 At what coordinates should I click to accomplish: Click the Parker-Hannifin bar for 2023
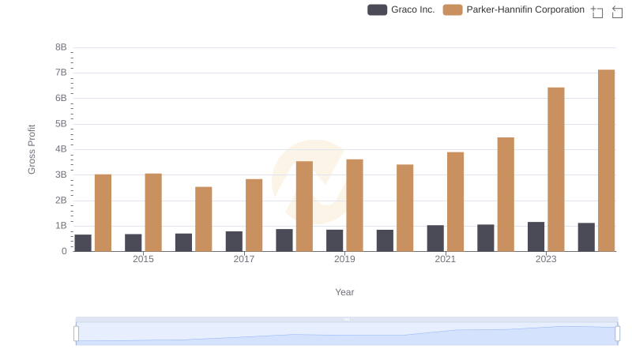[556, 170]
